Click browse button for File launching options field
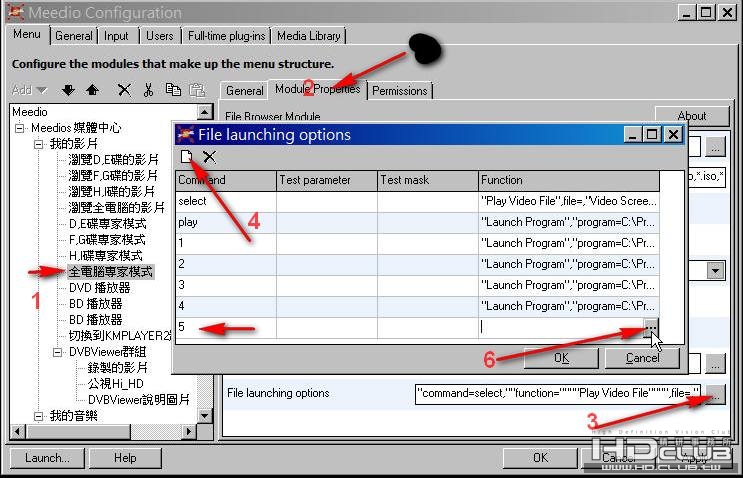The width and height of the screenshot is (743, 478). coord(716,394)
